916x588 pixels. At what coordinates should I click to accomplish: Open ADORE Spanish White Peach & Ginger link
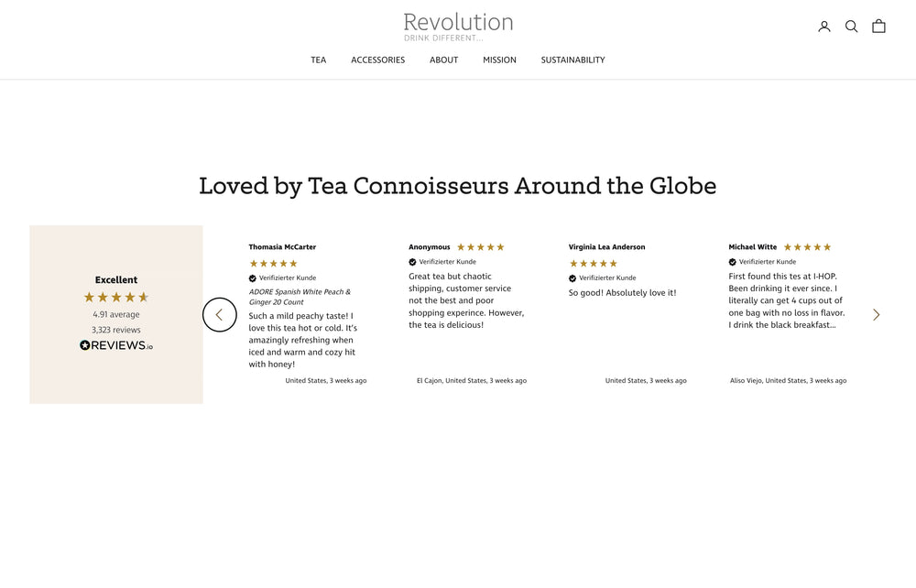pos(300,297)
